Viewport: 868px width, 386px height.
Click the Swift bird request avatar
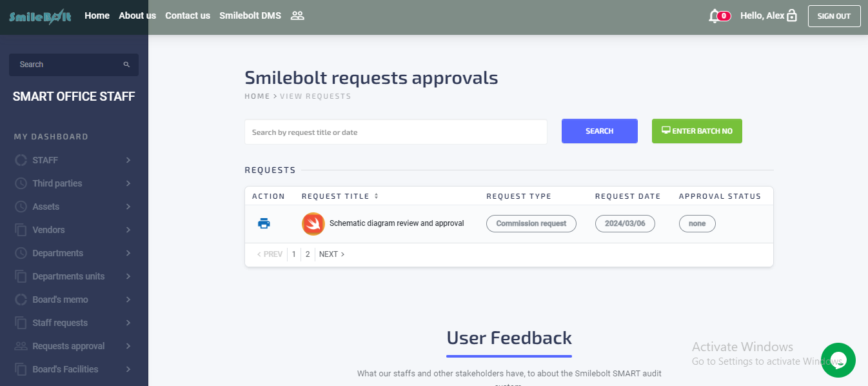[313, 224]
